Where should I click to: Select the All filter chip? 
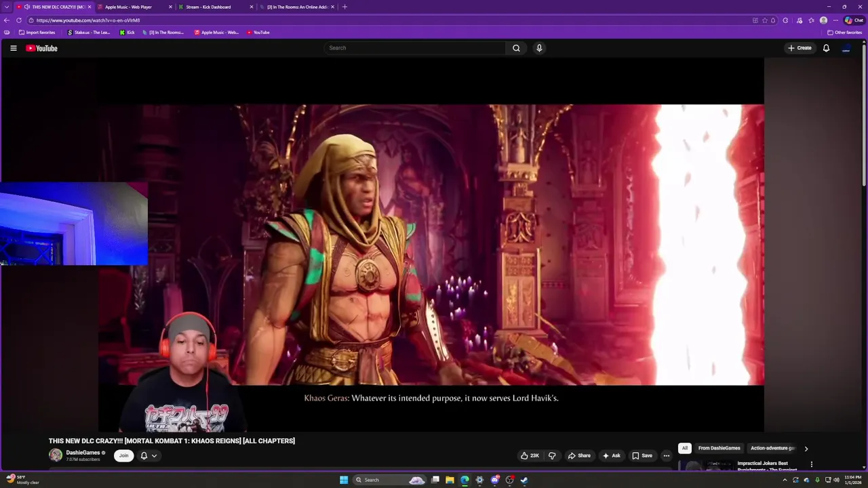(685, 448)
